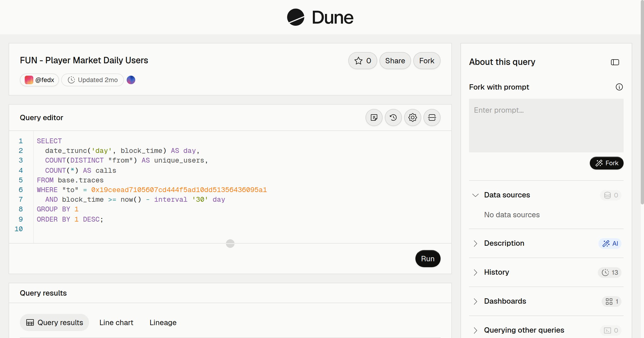Focus the Enter prompt text area

(x=546, y=126)
